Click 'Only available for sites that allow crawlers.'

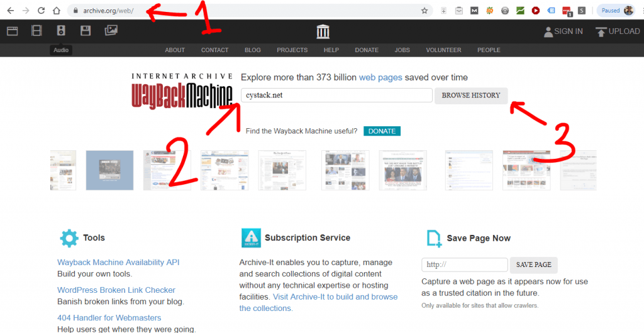pos(480,305)
